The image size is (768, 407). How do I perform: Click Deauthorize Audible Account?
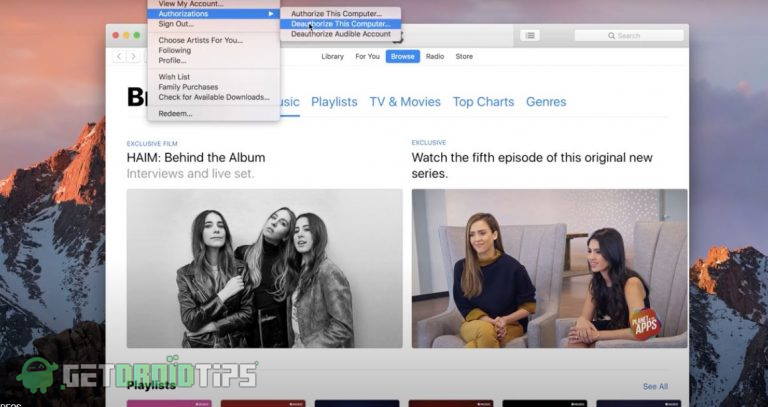341,34
